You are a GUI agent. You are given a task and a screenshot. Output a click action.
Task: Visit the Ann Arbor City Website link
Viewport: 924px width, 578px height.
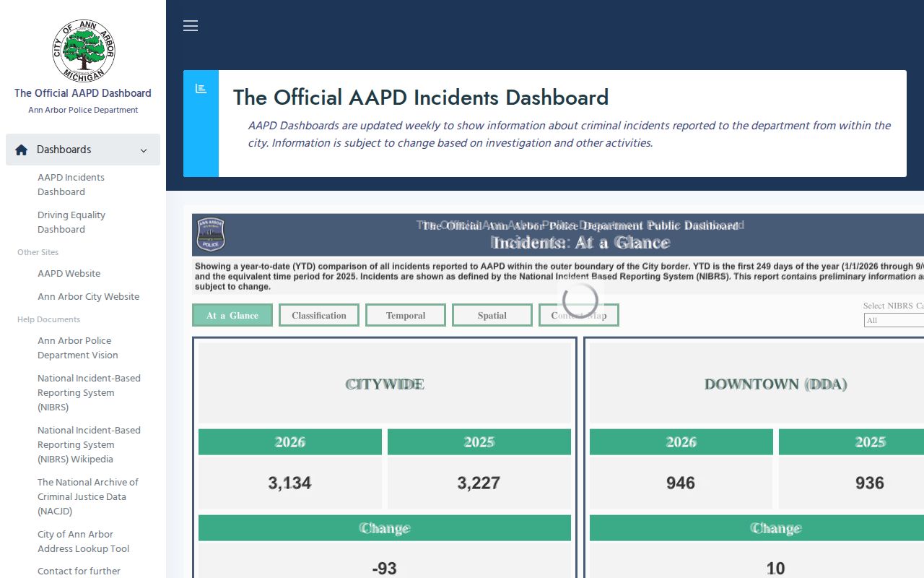point(88,296)
